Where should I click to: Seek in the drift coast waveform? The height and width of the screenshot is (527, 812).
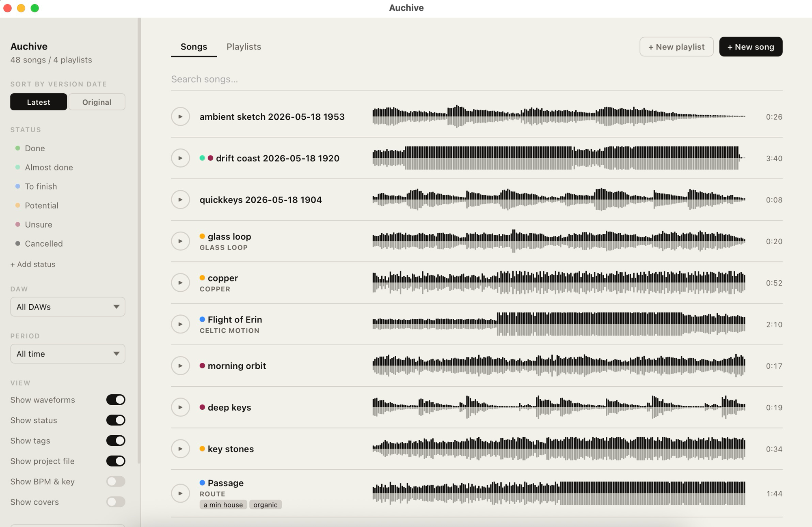point(559,158)
